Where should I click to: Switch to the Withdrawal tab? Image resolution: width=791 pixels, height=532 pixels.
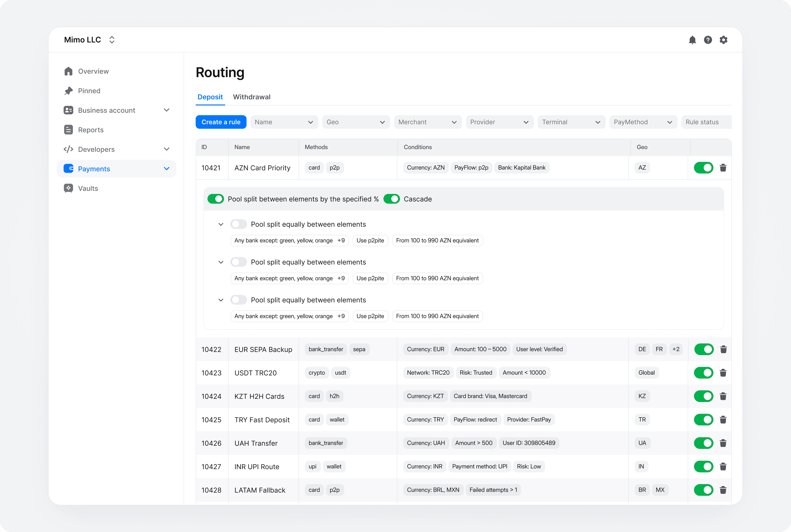252,97
